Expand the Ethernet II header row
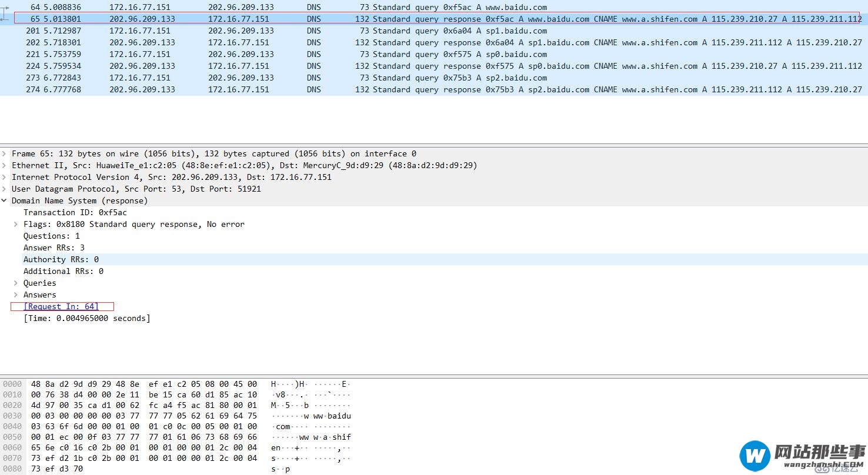The height and width of the screenshot is (475, 868). (x=5, y=165)
